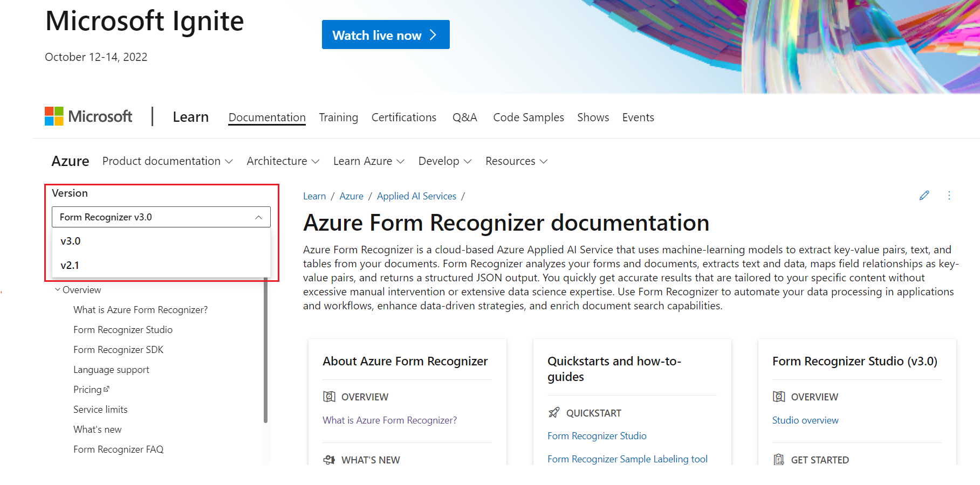The height and width of the screenshot is (485, 980).
Task: Expand the Product documentation menu
Action: pyautogui.click(x=168, y=161)
